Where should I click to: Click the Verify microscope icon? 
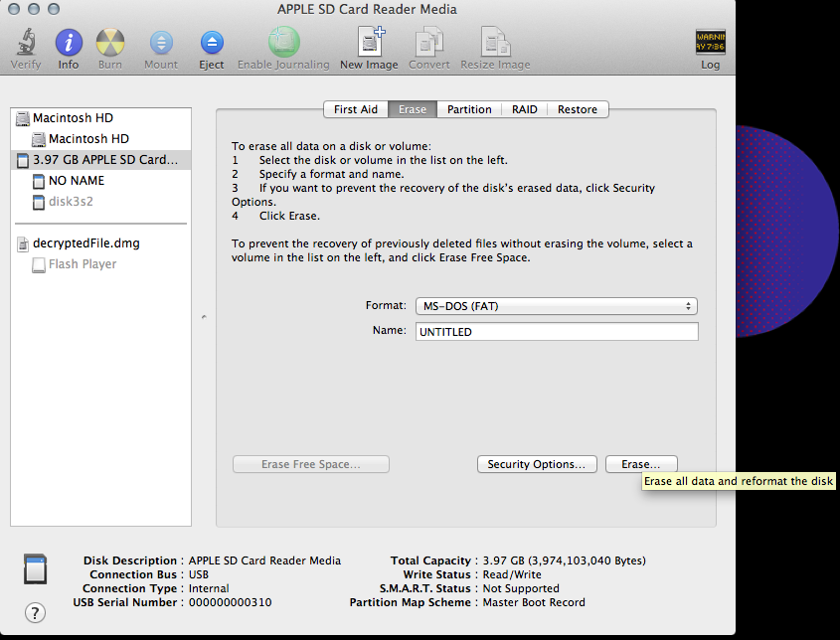pos(25,43)
